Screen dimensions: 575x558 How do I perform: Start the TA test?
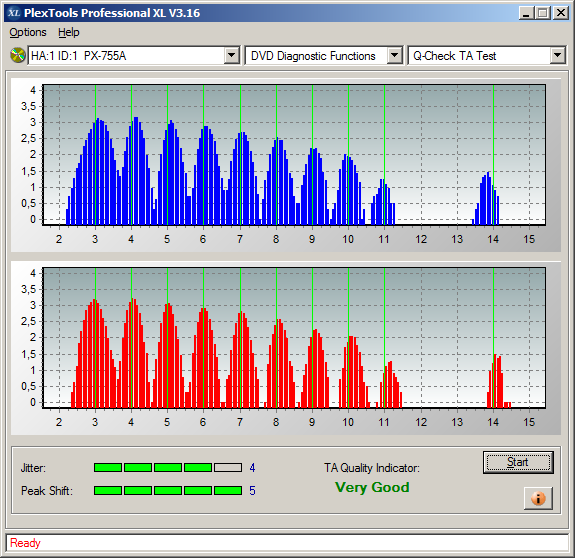point(518,462)
